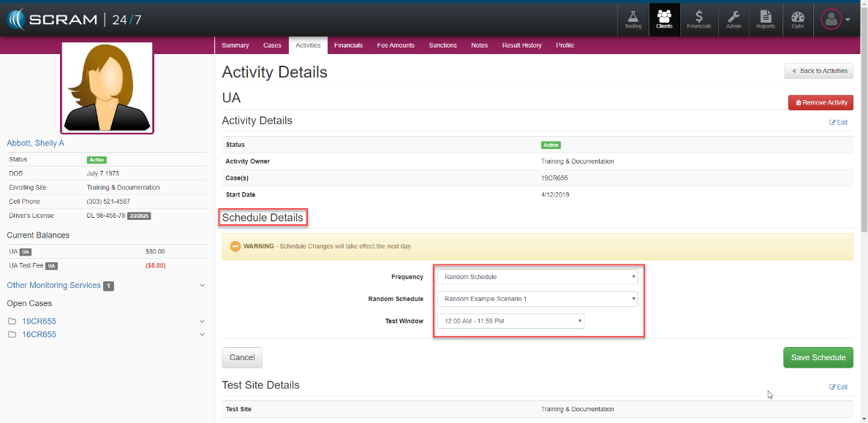Open the Random Schedule dropdown

[537, 300]
